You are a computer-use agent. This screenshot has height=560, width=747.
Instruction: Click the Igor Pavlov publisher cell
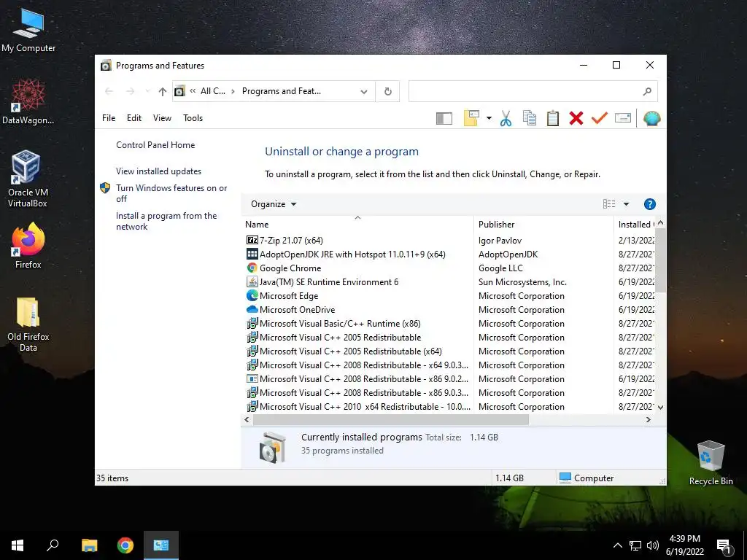500,241
